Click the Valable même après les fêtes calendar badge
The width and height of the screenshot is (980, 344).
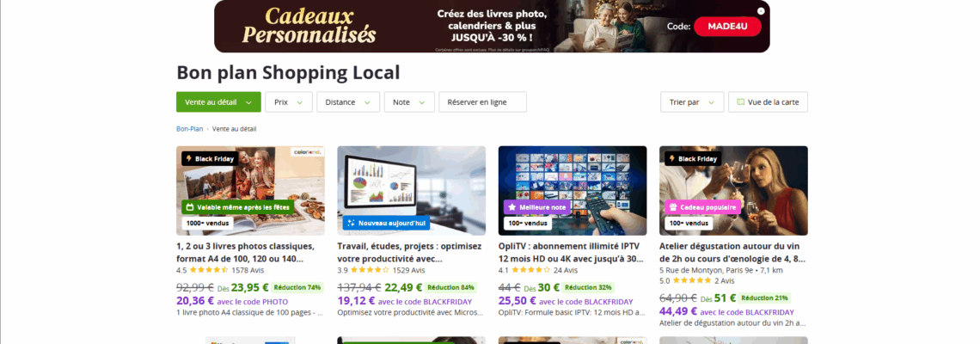[238, 207]
